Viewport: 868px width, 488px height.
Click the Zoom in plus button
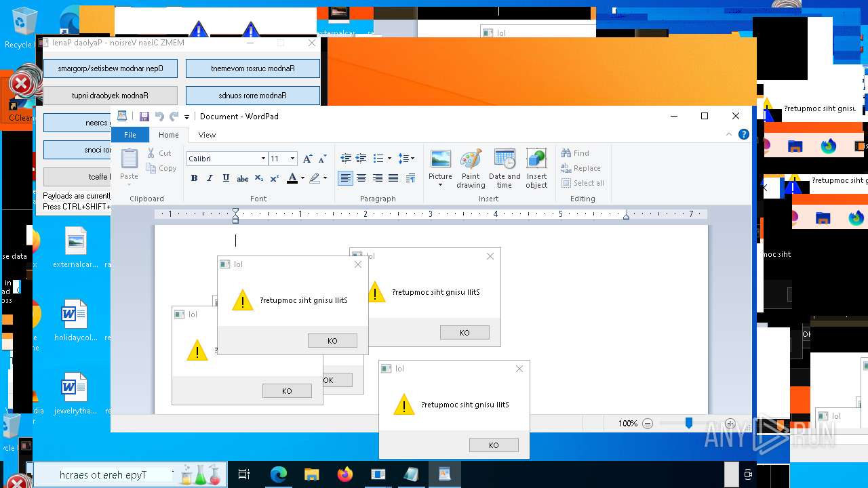coord(730,424)
